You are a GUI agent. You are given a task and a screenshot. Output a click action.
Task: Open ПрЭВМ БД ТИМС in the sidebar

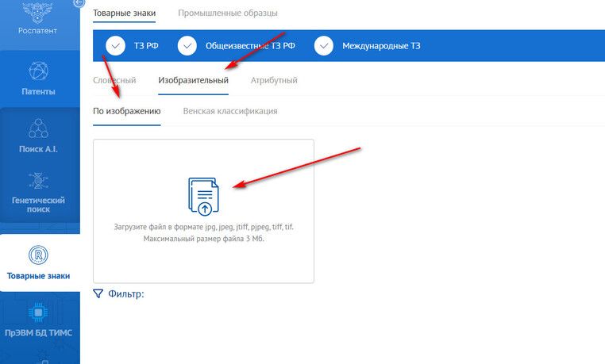click(38, 320)
